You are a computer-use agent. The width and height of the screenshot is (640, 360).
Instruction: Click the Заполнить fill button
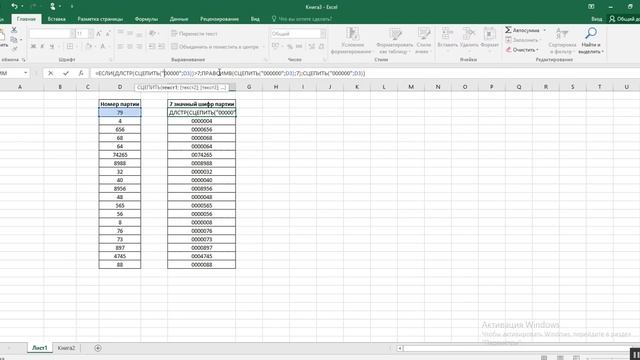pyautogui.click(x=522, y=40)
